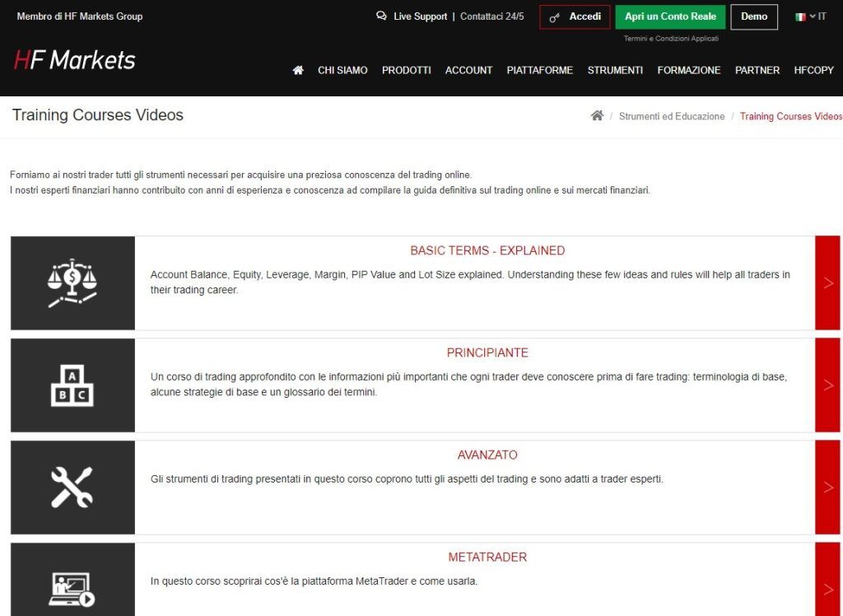Click the Principiante description paragraph

pos(468,385)
